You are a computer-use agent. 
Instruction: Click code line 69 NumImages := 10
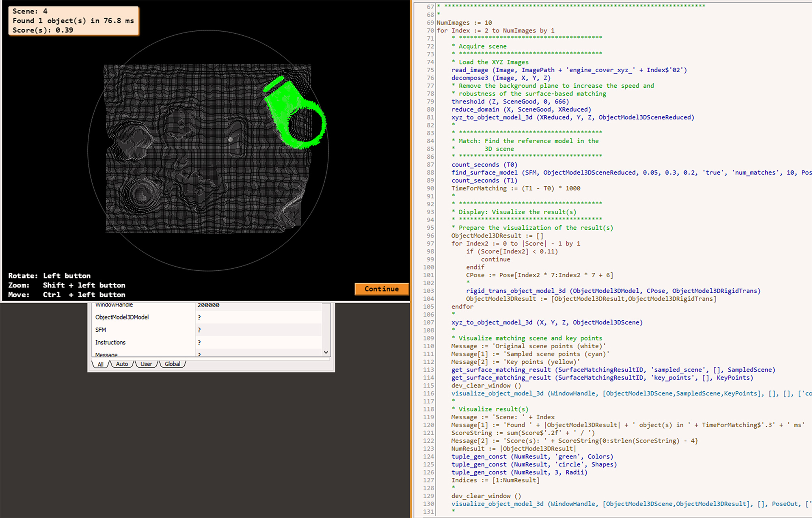pos(464,23)
